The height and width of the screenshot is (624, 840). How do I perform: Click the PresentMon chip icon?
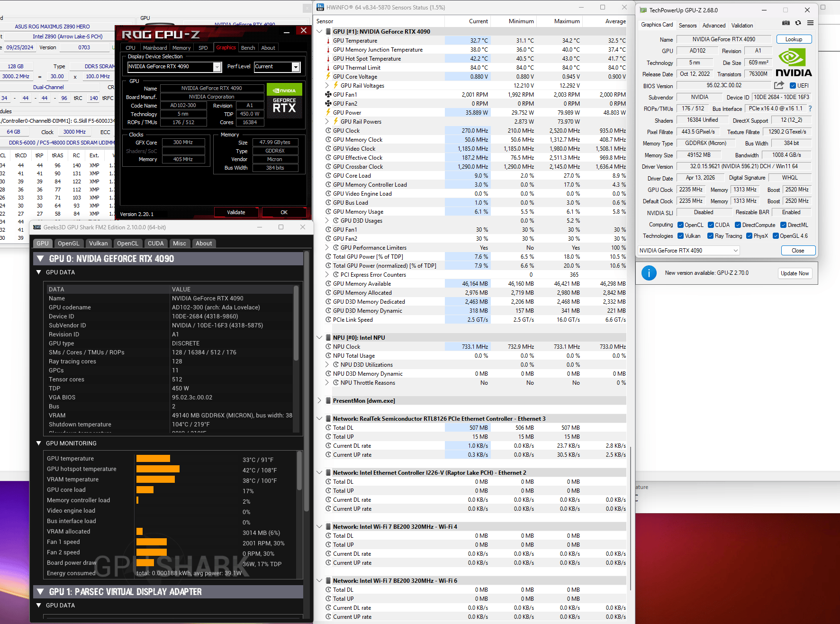tap(328, 401)
